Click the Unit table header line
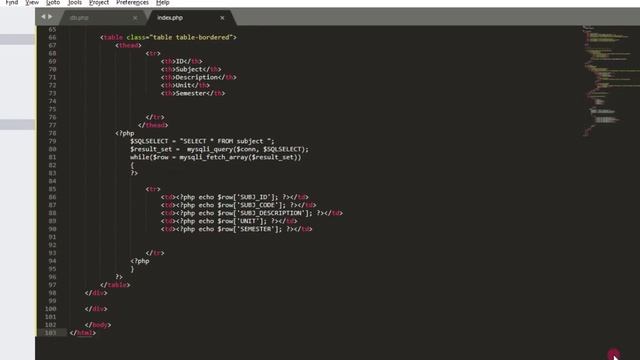The image size is (640, 360). [x=185, y=85]
